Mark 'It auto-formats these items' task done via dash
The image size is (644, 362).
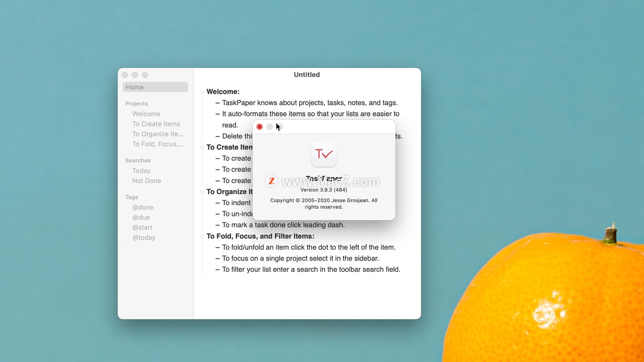[x=218, y=114]
